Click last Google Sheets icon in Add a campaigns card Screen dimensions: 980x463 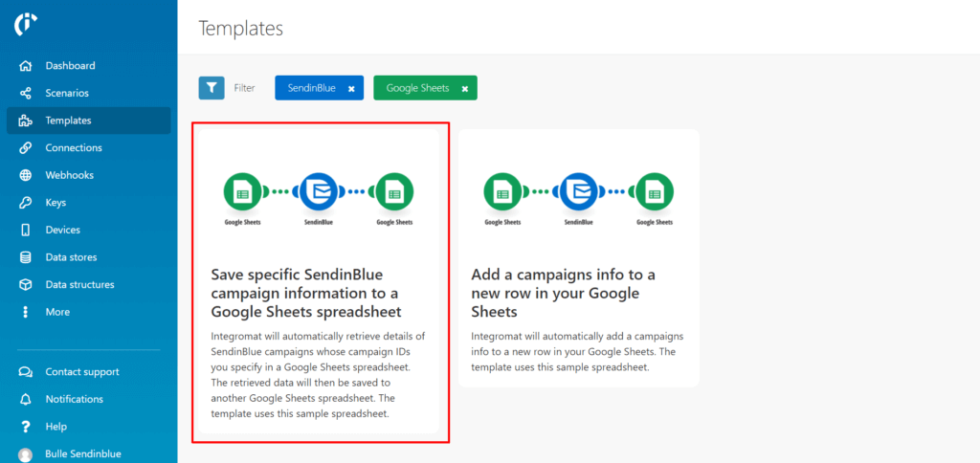(x=655, y=193)
